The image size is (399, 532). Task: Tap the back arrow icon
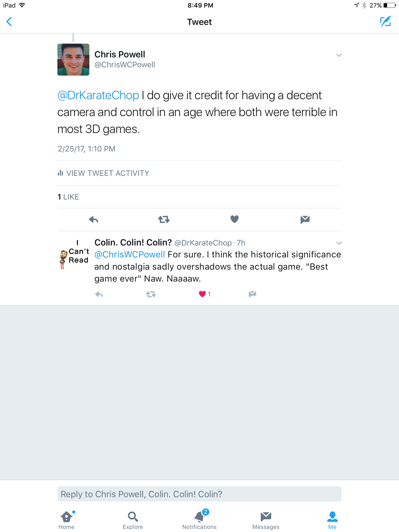(x=9, y=22)
